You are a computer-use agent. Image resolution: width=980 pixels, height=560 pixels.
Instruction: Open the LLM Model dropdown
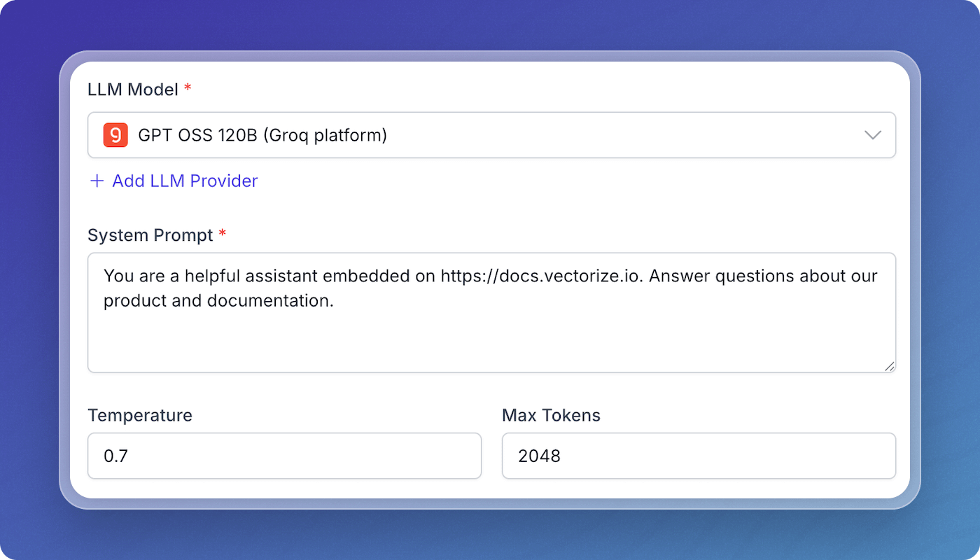[x=490, y=135]
